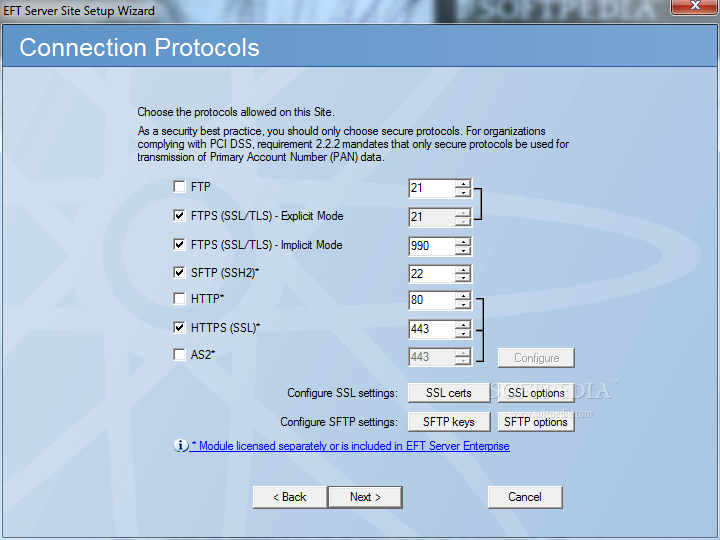Image resolution: width=720 pixels, height=540 pixels.
Task: Click the FTP port field showing 21
Action: [x=432, y=188]
